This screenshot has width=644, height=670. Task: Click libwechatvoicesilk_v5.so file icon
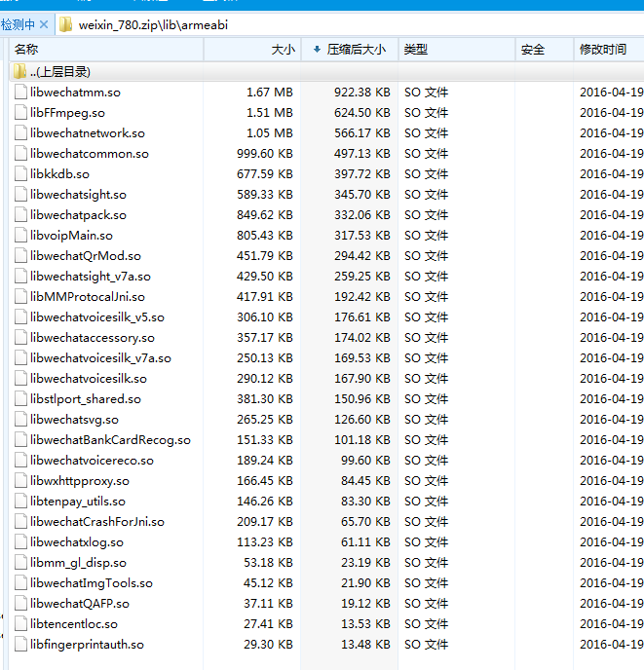point(20,317)
